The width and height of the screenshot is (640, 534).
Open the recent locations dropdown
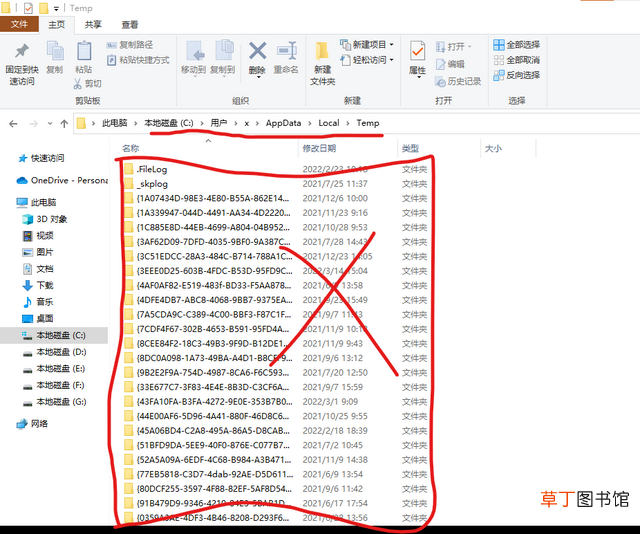point(50,123)
